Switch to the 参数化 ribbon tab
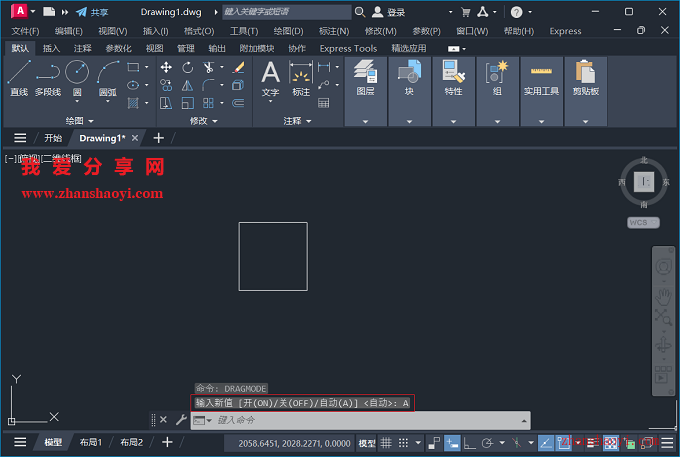The image size is (680, 457). (x=118, y=49)
